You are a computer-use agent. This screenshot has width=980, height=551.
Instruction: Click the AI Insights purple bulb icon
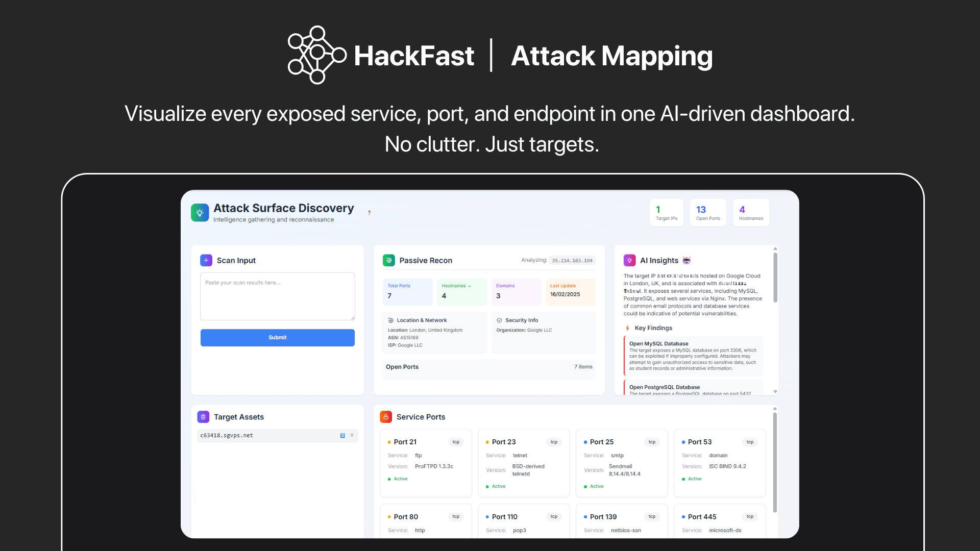629,260
